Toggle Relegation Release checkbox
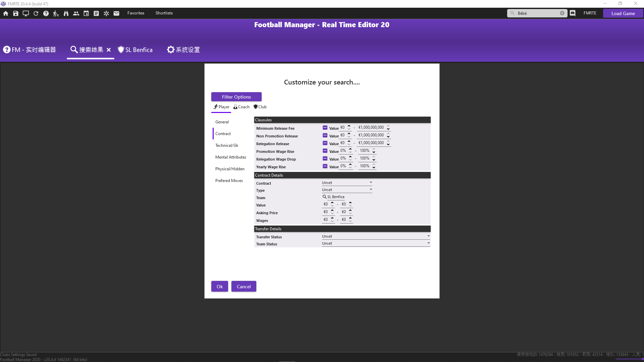The height and width of the screenshot is (362, 644). click(x=325, y=143)
